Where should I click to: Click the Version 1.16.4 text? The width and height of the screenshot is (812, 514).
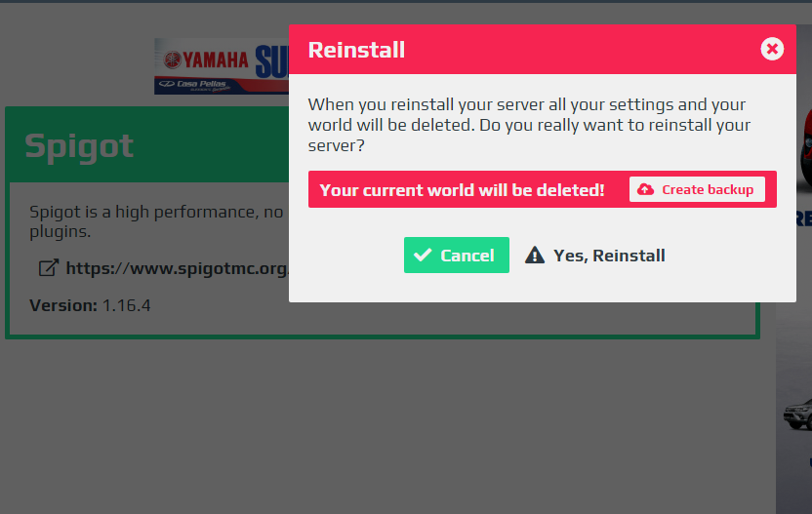tap(90, 305)
